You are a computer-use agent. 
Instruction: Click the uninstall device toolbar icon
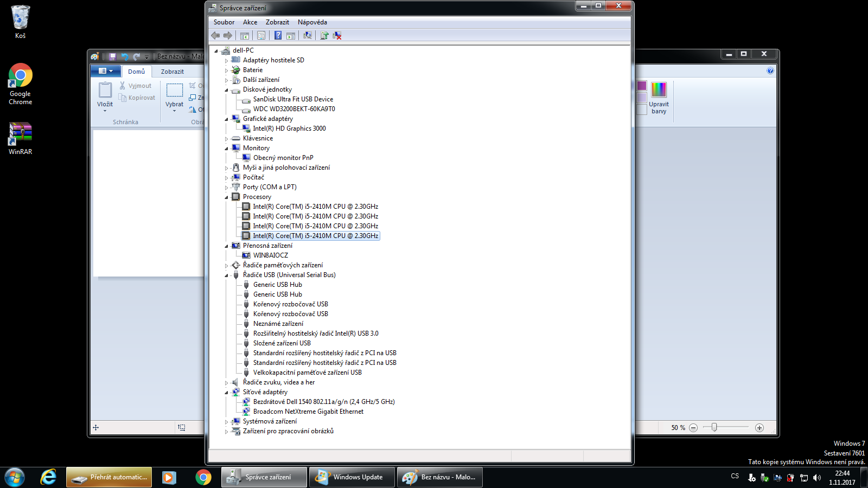click(337, 35)
